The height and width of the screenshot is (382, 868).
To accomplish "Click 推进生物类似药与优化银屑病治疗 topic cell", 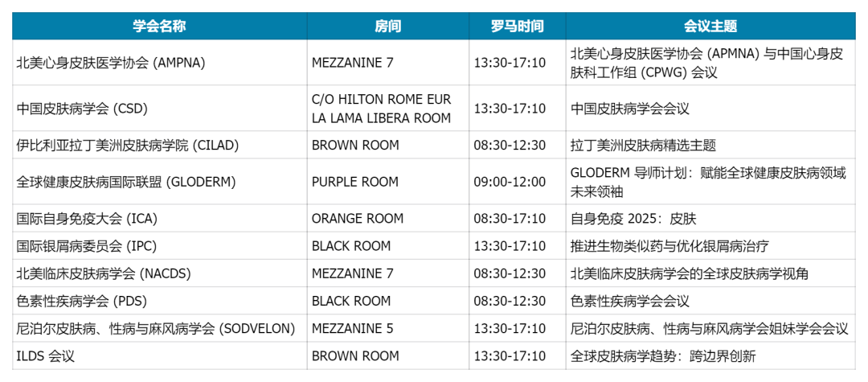I will [710, 246].
